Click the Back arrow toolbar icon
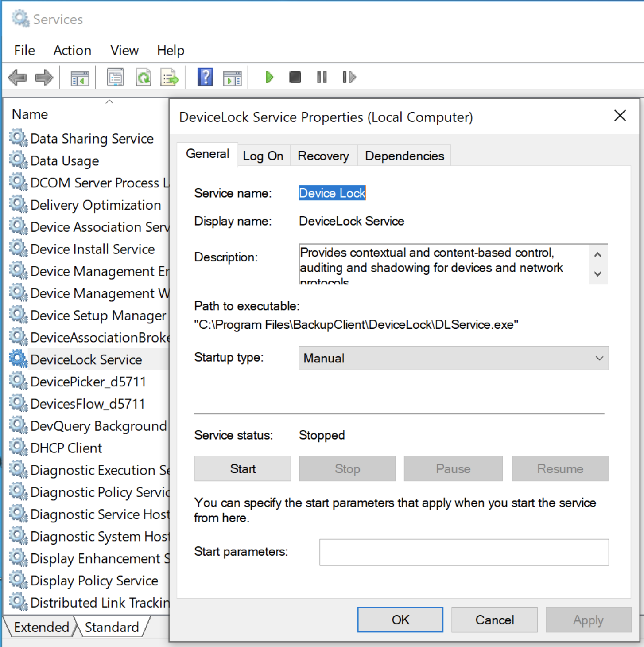 (x=18, y=78)
